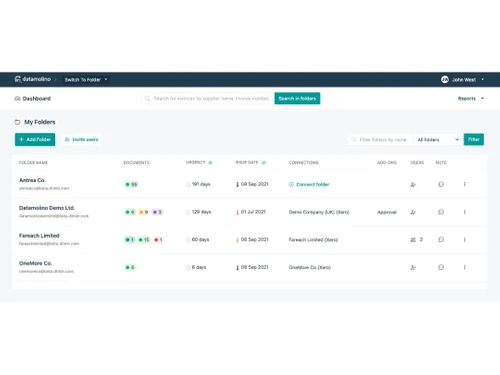Open the more options menu for Datamolino Demo Ltd.
500x375 pixels.
pyautogui.click(x=464, y=212)
